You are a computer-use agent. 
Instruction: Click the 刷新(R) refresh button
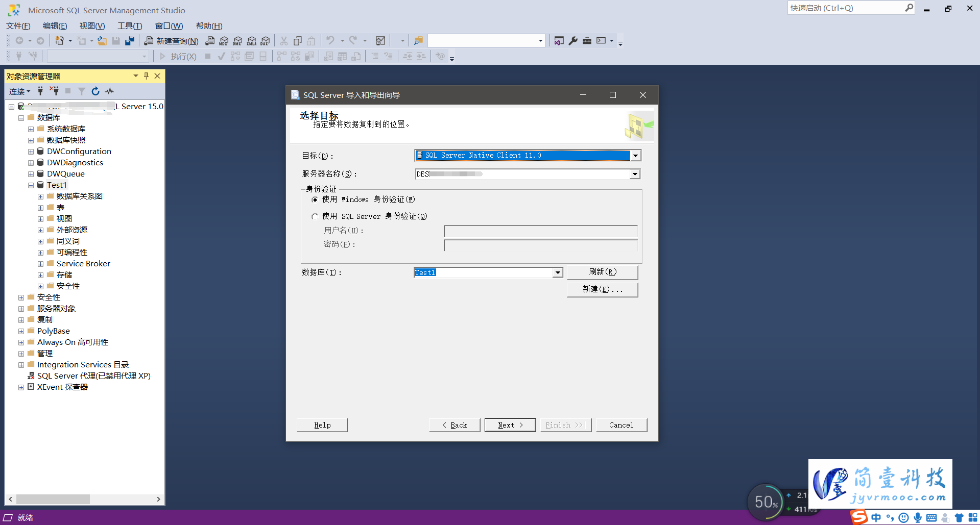(603, 272)
